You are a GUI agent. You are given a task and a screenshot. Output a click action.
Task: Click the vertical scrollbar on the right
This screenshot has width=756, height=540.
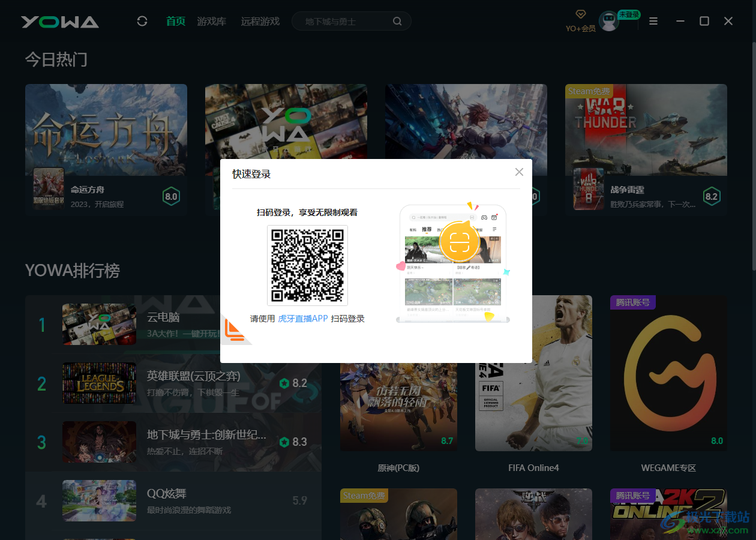click(754, 156)
